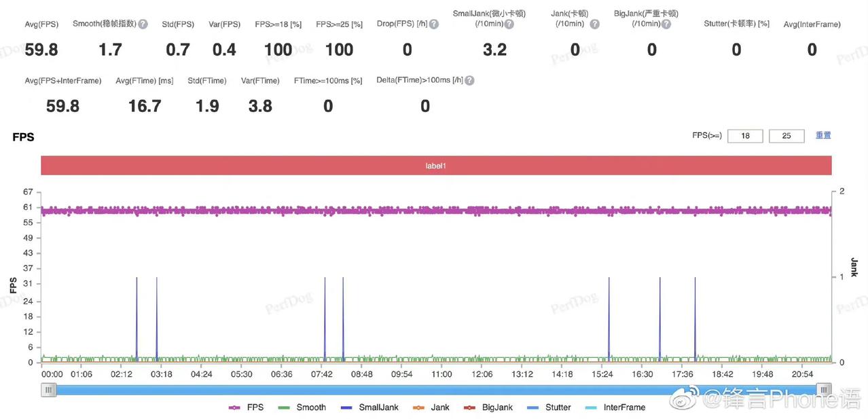Image resolution: width=868 pixels, height=419 pixels.
Task: Click SmallJank spike near 07:42
Action: pyautogui.click(x=325, y=318)
